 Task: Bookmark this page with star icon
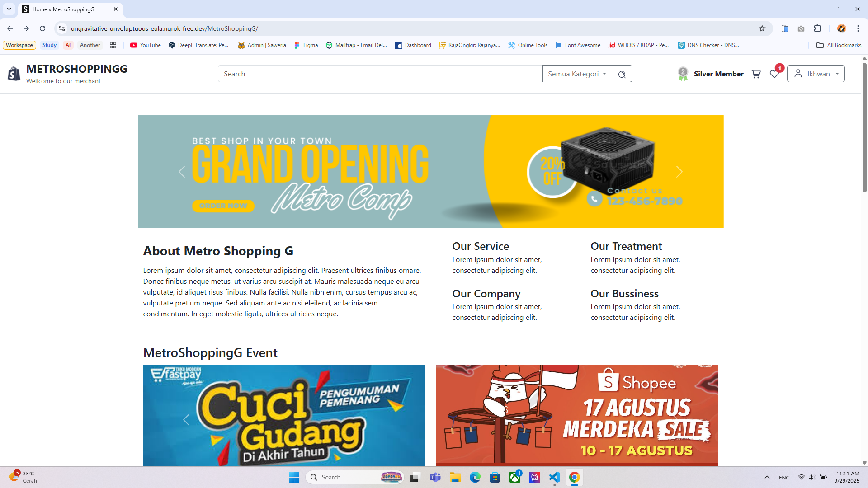762,28
